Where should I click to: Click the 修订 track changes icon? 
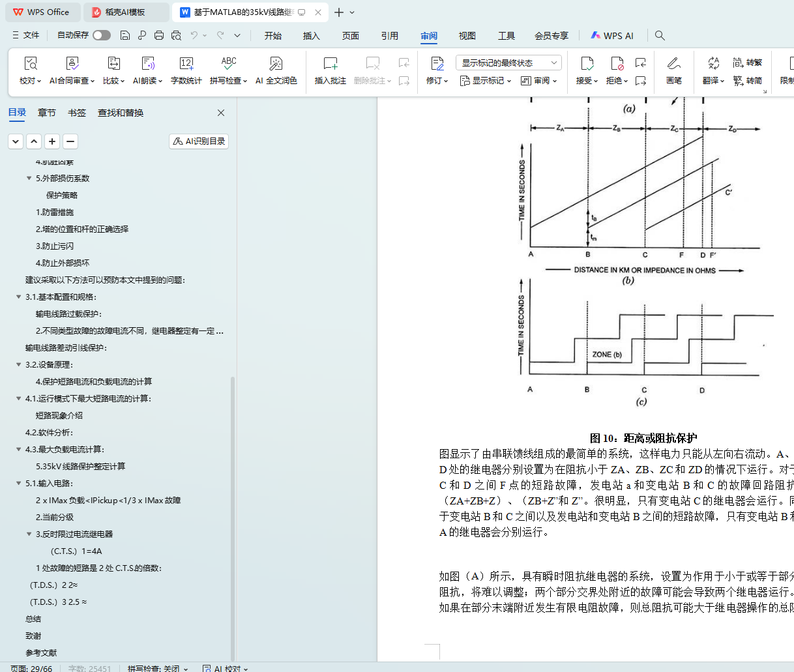coord(437,64)
